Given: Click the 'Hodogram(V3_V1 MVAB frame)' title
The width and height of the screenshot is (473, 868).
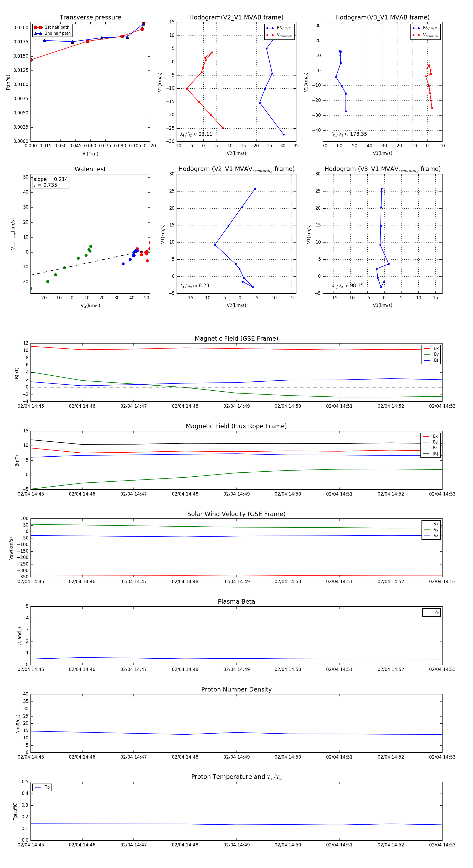Looking at the screenshot, I should coord(382,17).
